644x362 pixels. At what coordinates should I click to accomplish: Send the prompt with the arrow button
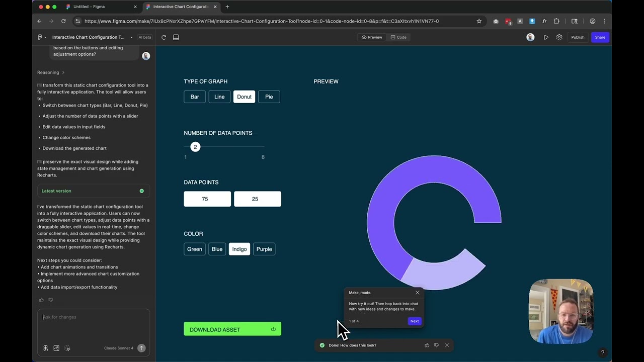[x=141, y=348]
